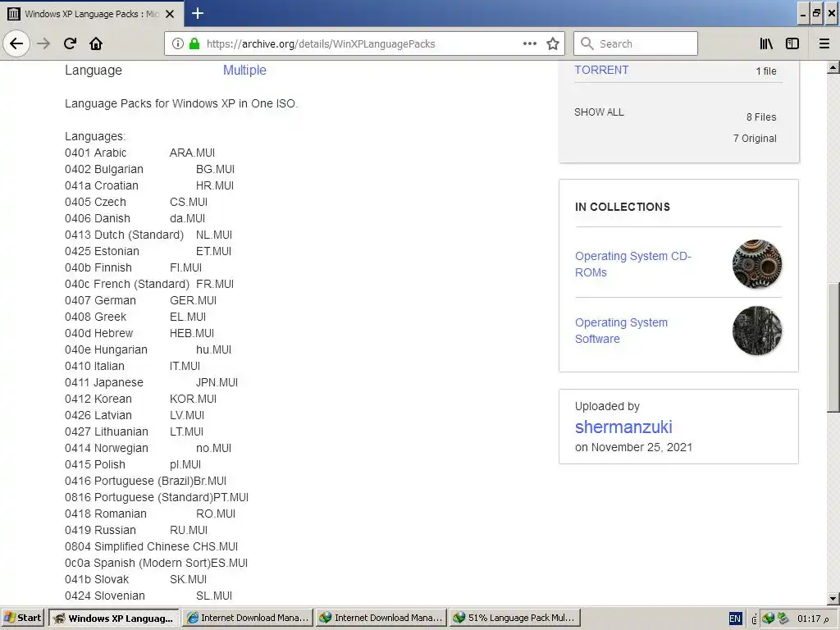The image size is (840, 630).
Task: Toggle the sidebar view icon
Action: [792, 43]
